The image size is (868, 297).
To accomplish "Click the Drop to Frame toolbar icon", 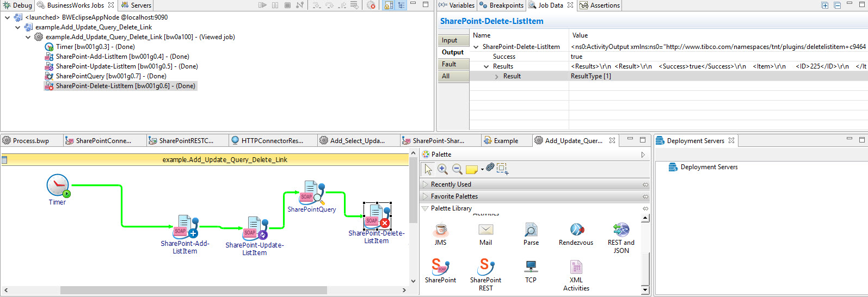I will tap(354, 5).
